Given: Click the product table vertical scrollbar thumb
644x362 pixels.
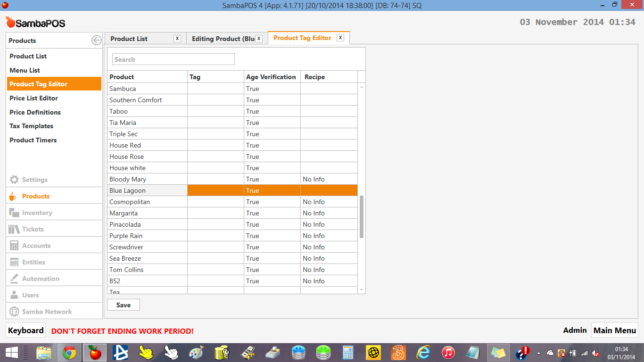Looking at the screenshot, I should pos(362,217).
